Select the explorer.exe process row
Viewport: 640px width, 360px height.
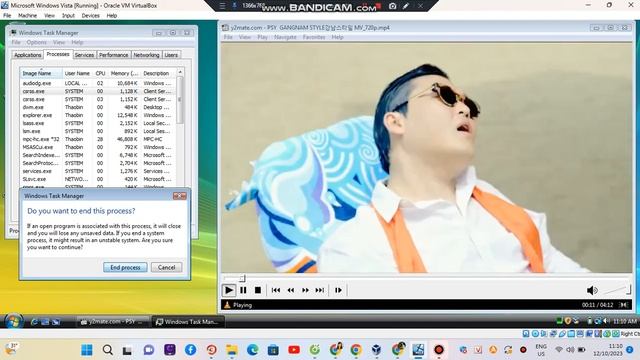tap(98, 115)
